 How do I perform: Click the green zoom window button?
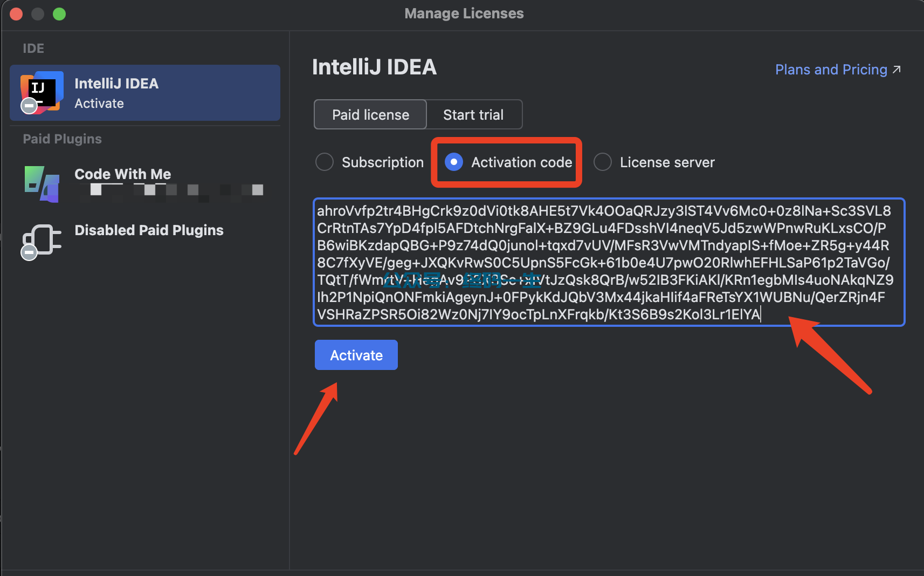click(x=59, y=14)
